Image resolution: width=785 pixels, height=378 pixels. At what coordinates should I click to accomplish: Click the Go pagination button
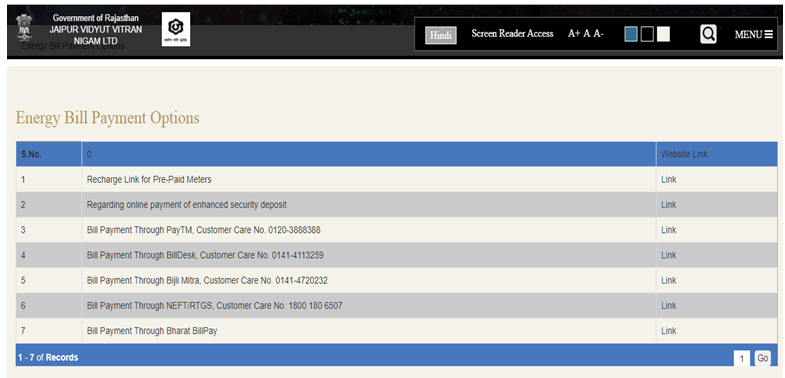(x=762, y=358)
